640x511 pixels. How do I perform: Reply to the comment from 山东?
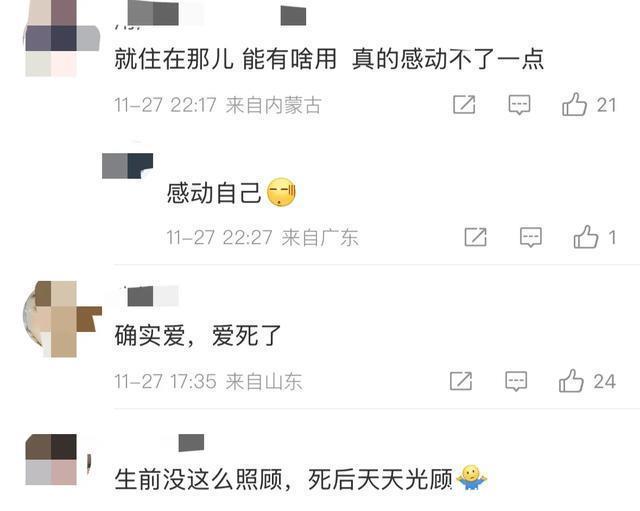(516, 381)
